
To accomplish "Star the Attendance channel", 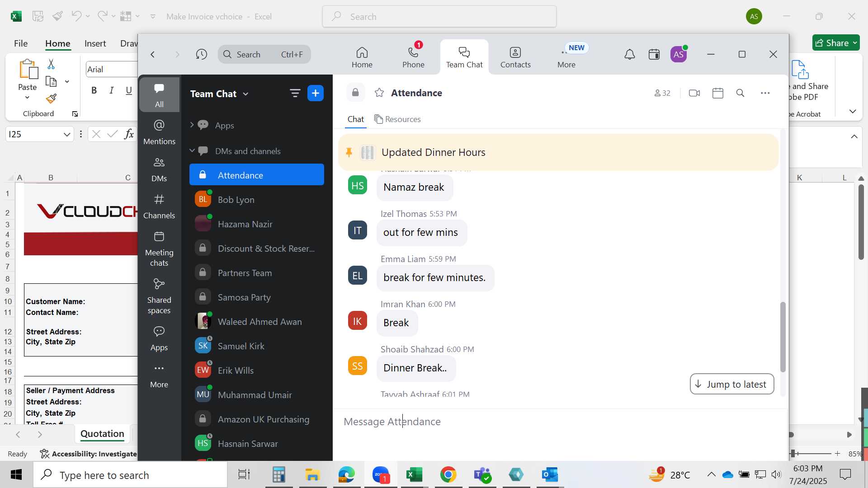I will point(379,93).
